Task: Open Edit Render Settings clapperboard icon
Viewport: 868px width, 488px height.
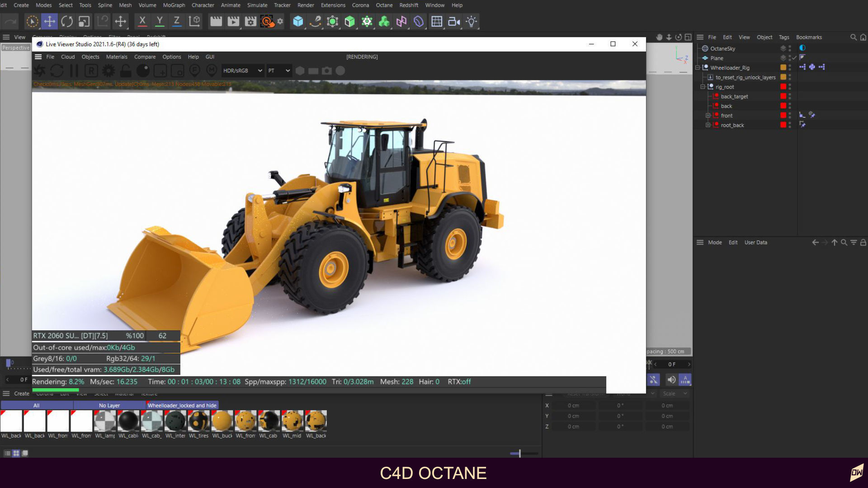Action: tap(250, 21)
